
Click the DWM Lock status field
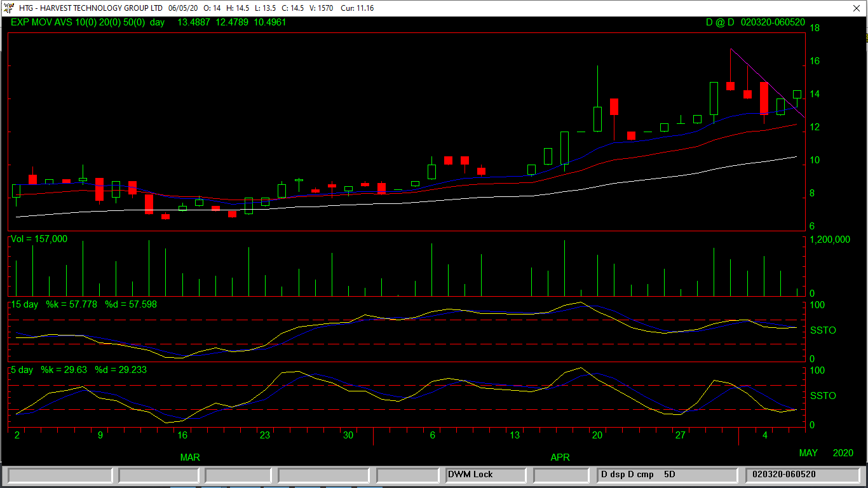(x=486, y=475)
